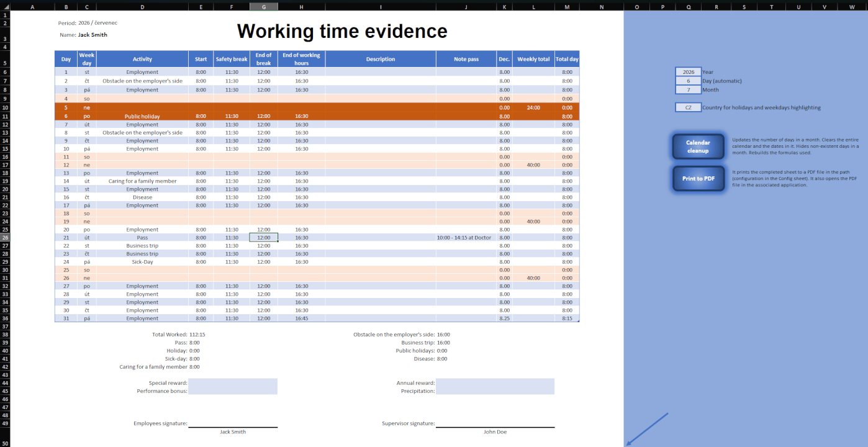
Task: Click the Working time evidence title
Action: [342, 31]
